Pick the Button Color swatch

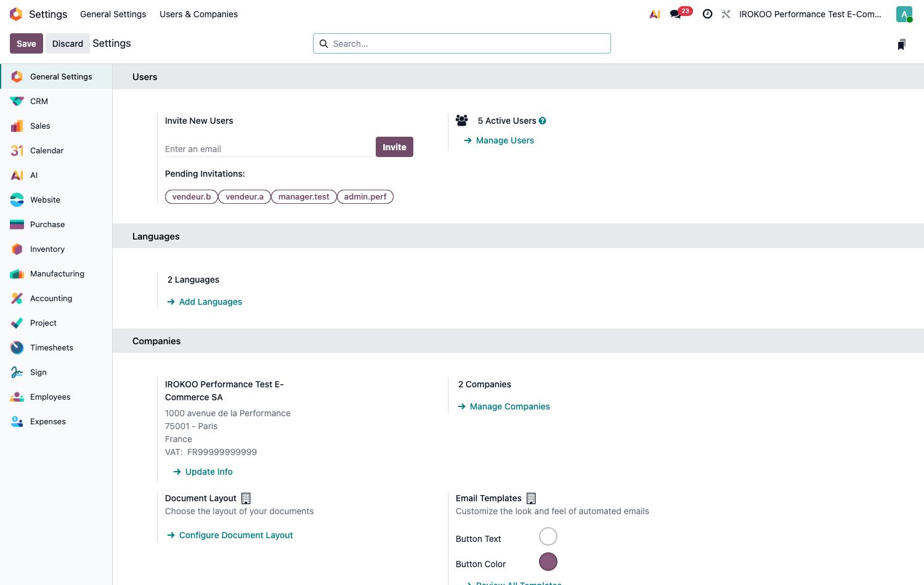(x=548, y=562)
